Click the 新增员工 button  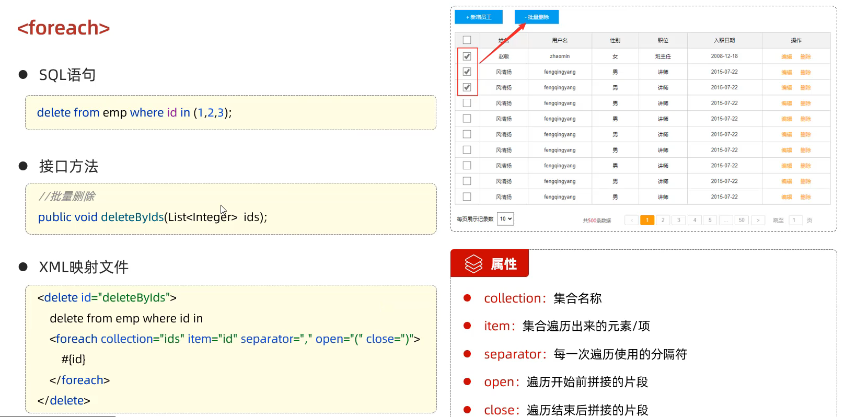click(478, 17)
